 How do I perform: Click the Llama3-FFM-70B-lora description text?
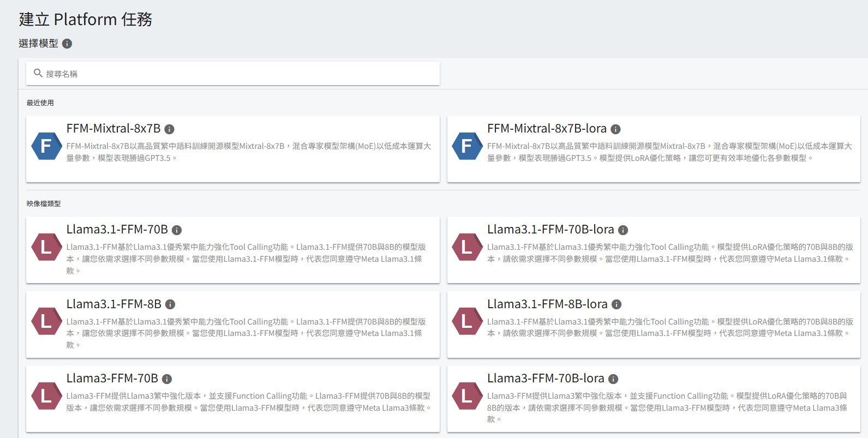pos(667,407)
